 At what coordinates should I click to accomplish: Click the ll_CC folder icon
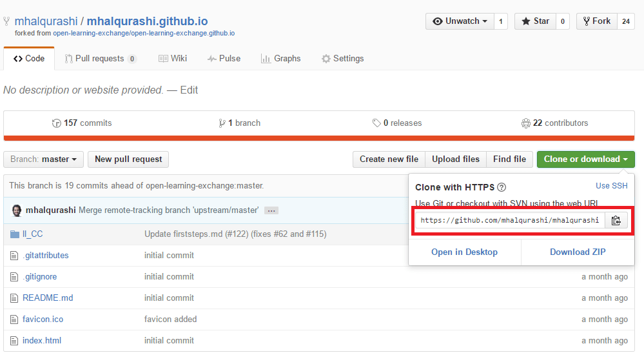15,234
